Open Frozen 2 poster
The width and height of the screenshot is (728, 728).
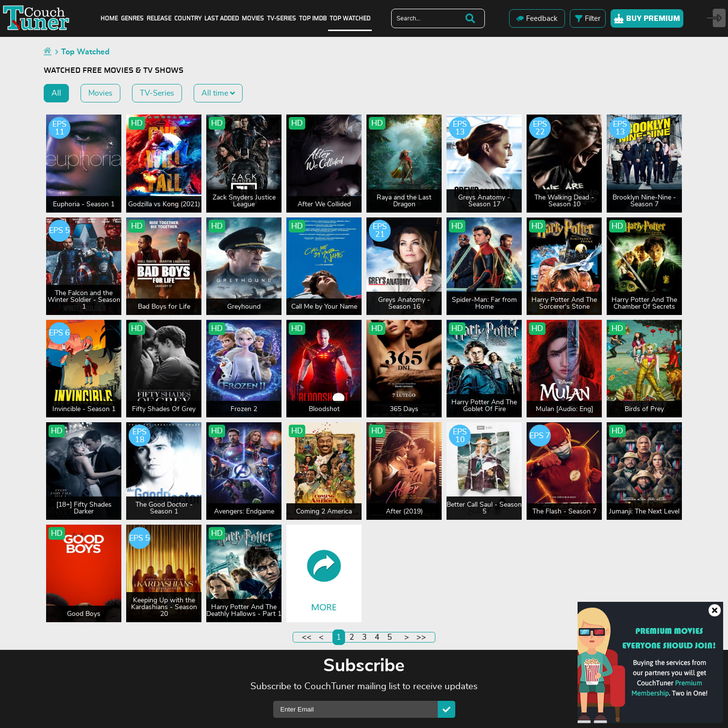244,368
